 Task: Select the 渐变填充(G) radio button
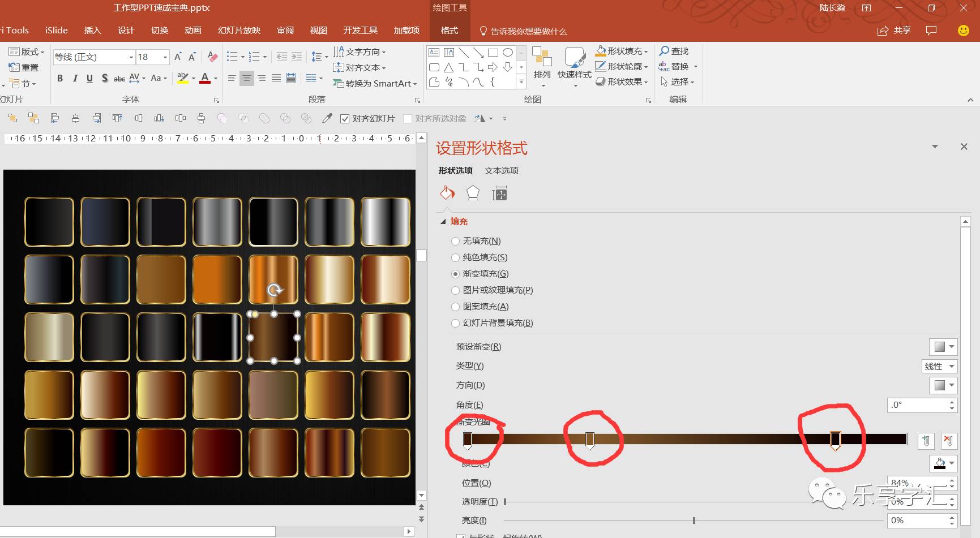[x=455, y=274]
